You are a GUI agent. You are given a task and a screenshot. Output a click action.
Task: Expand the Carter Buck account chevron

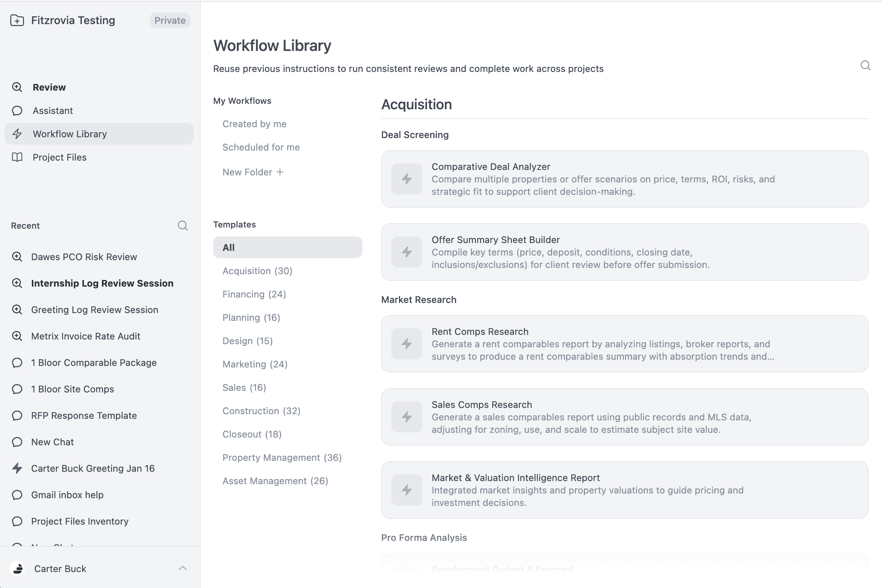182,568
